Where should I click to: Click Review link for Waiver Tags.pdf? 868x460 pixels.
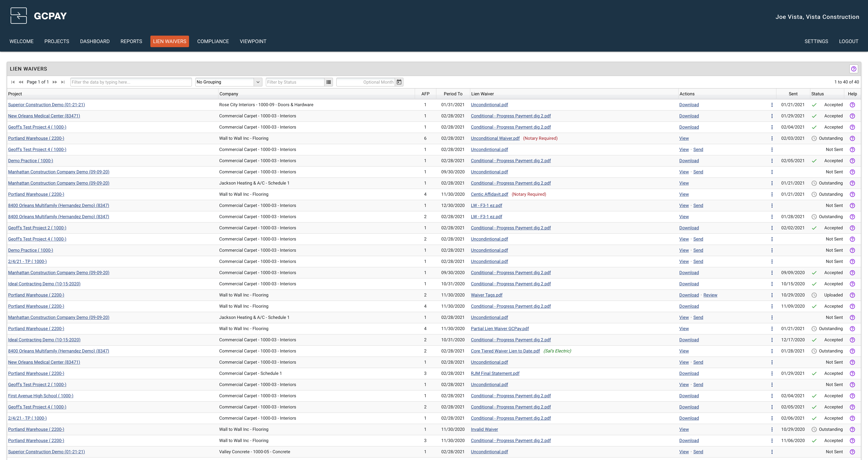[x=710, y=295]
